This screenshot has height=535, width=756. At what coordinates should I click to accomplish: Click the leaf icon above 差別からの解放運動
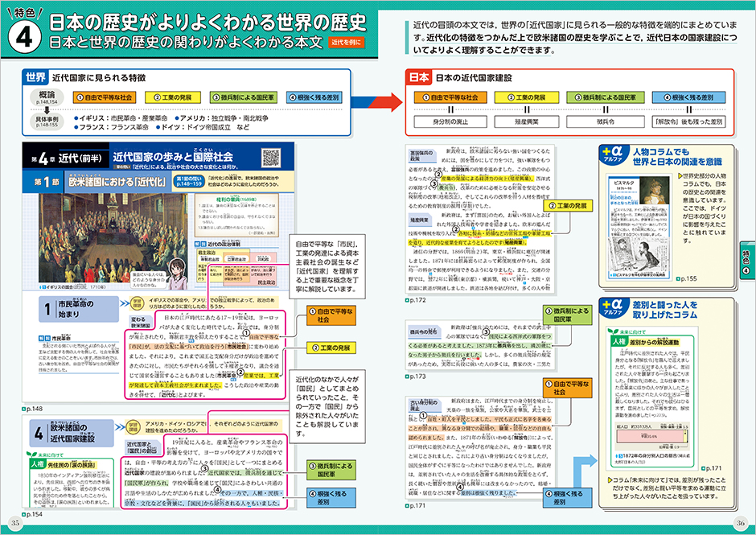[x=614, y=332]
